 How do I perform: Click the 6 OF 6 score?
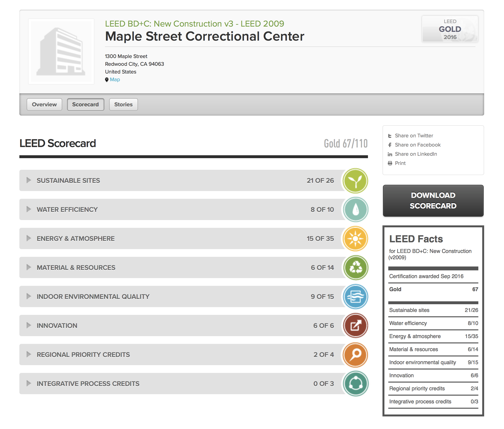pyautogui.click(x=323, y=326)
